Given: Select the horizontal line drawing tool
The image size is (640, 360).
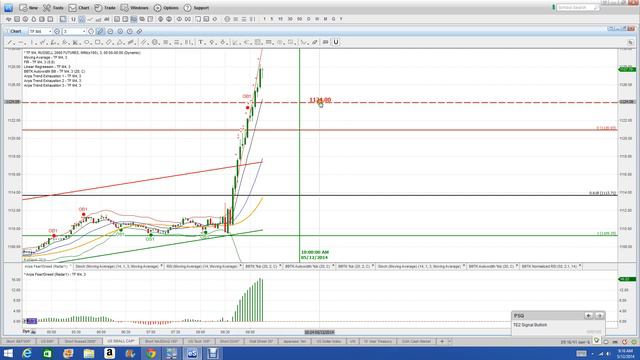Looking at the screenshot, I should [21, 42].
